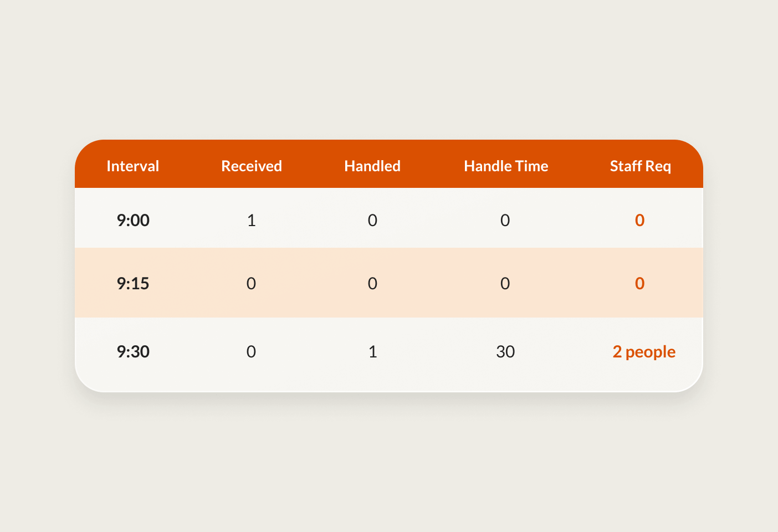Click the Received 0 in 9:15 row
This screenshot has height=532, width=778.
click(x=252, y=283)
